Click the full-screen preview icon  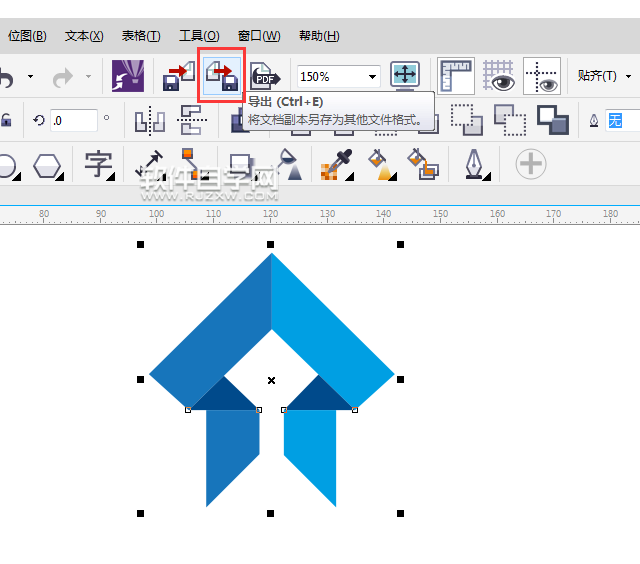coord(405,76)
